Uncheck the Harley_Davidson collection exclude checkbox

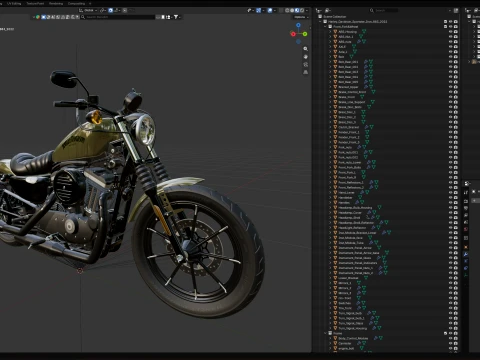[x=445, y=21]
